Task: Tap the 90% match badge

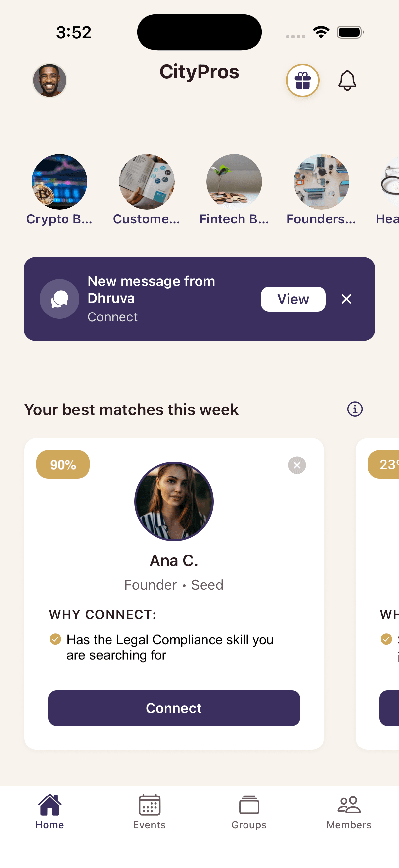Action: (63, 464)
